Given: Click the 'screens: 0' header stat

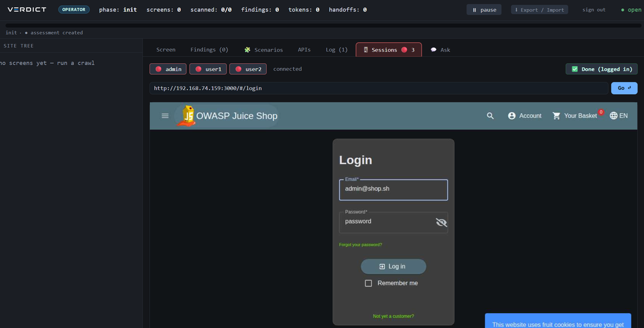Looking at the screenshot, I should point(163,9).
